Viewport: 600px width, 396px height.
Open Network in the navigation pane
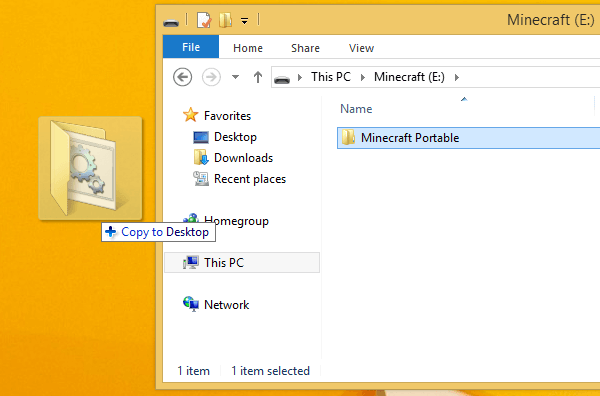227,305
